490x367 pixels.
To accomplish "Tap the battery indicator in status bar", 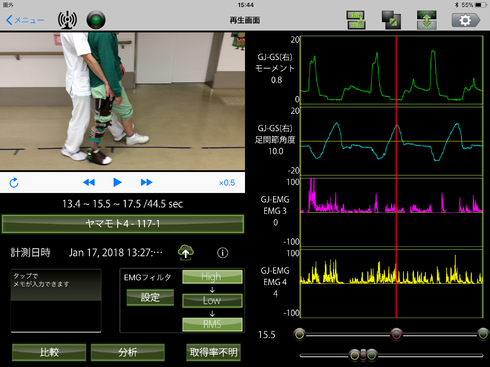I will [x=481, y=5].
